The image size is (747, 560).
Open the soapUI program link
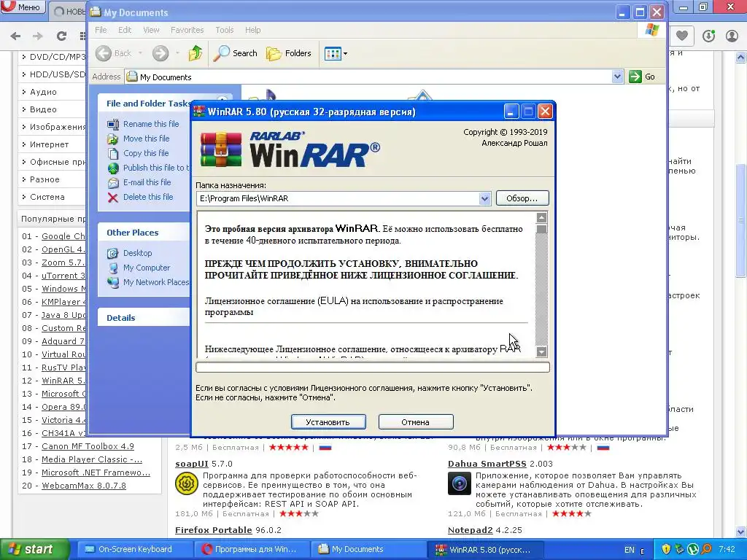coord(192,464)
